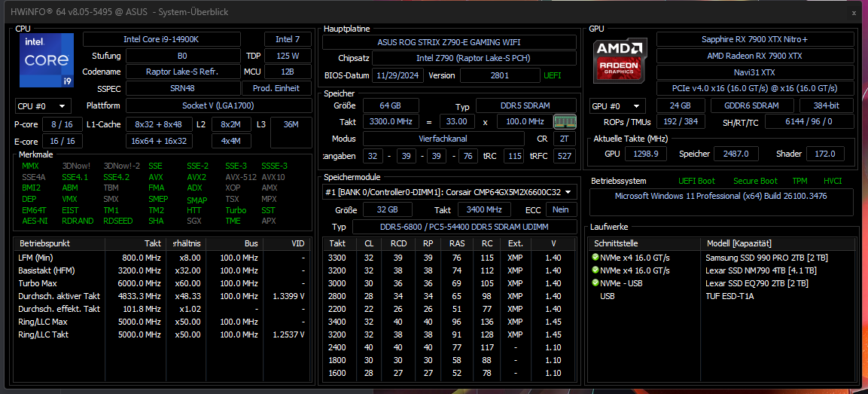
Task: Select the 3400 timing row with 1.45 V and RC 136
Action: [x=449, y=322]
